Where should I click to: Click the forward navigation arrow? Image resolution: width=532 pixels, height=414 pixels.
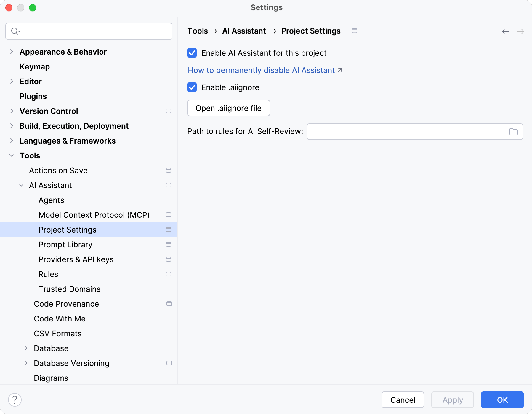click(520, 31)
